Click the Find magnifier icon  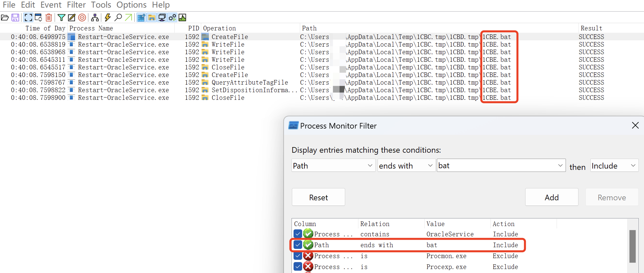118,18
